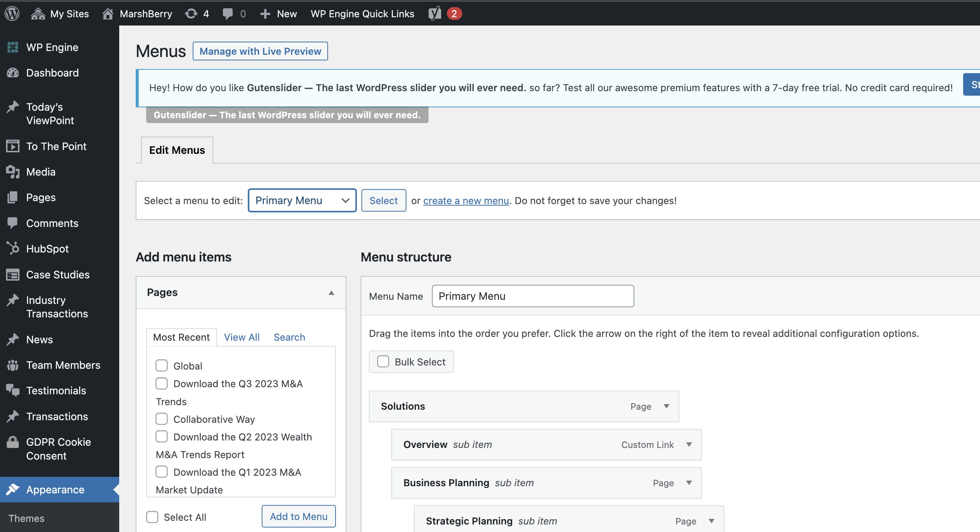Toggle the Select All checkbox
This screenshot has width=980, height=532.
pos(152,517)
